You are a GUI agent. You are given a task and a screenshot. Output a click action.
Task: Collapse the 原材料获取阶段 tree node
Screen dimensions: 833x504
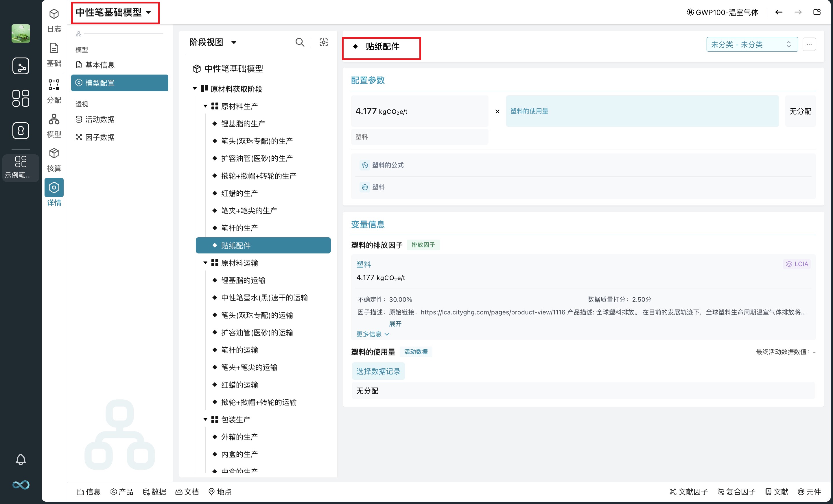tap(195, 88)
